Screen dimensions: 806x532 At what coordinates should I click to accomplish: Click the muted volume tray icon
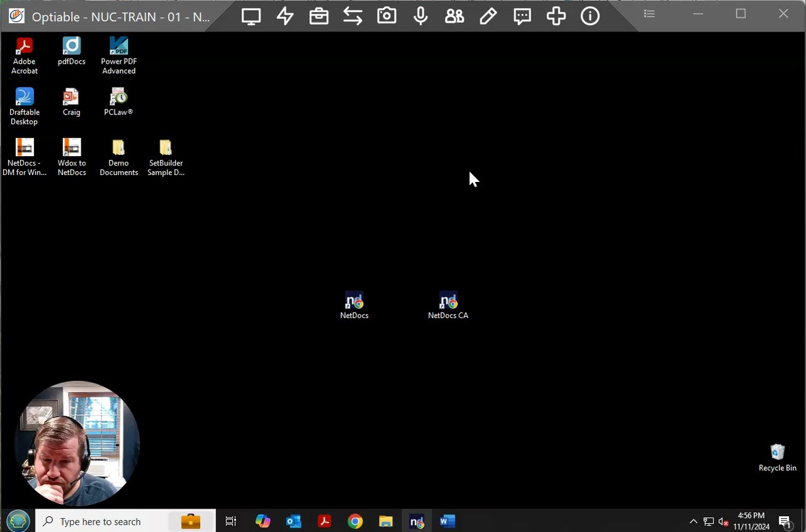pos(724,521)
